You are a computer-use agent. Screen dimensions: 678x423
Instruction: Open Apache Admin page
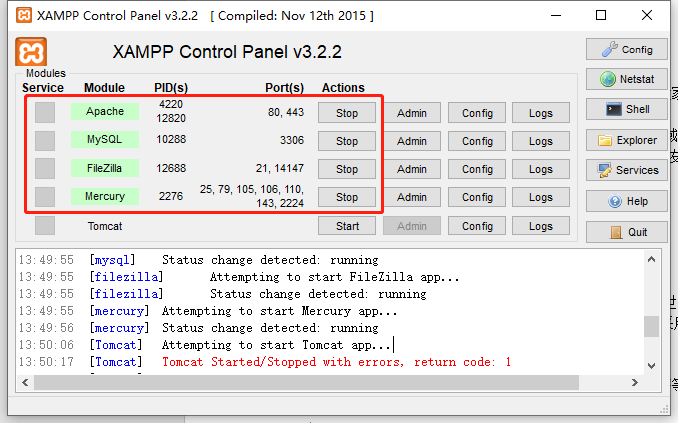tap(412, 113)
